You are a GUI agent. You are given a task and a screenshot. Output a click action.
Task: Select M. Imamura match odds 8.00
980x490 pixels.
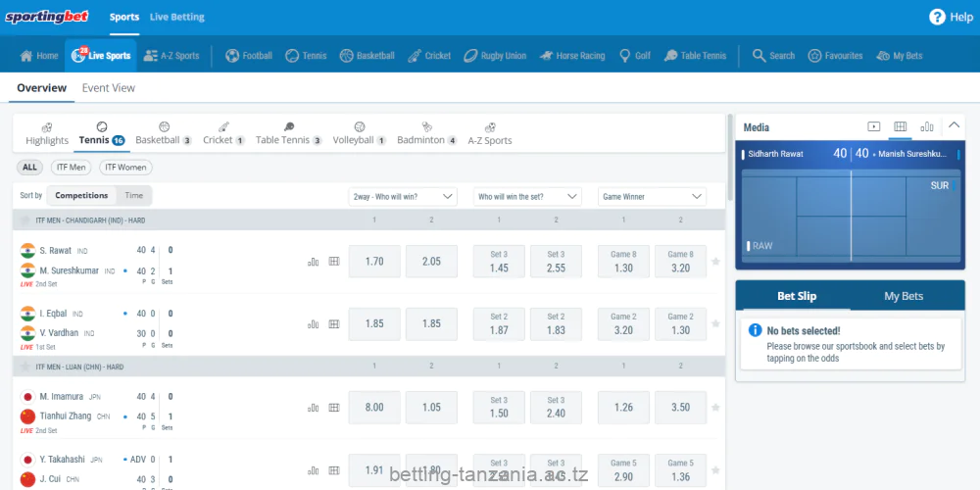(374, 407)
